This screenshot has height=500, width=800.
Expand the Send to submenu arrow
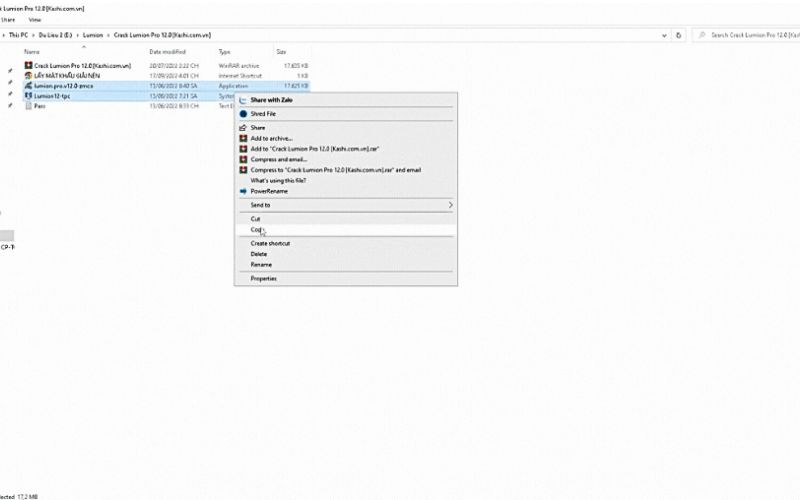coord(451,205)
